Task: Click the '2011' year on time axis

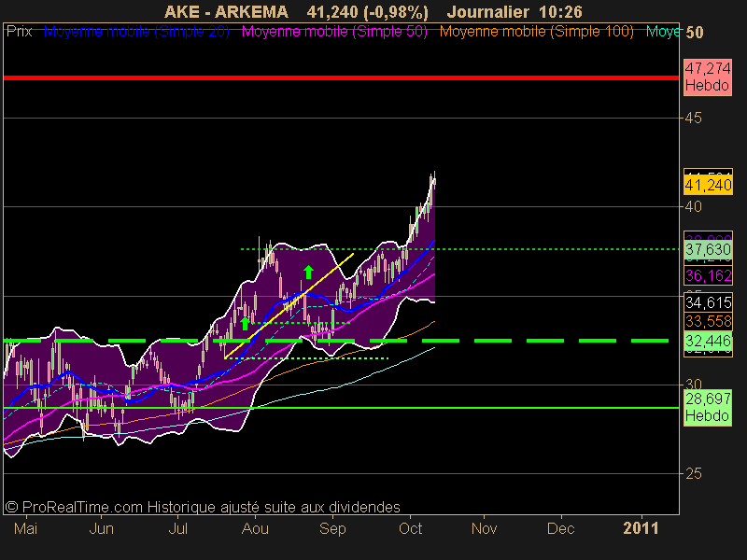Action: pyautogui.click(x=641, y=528)
